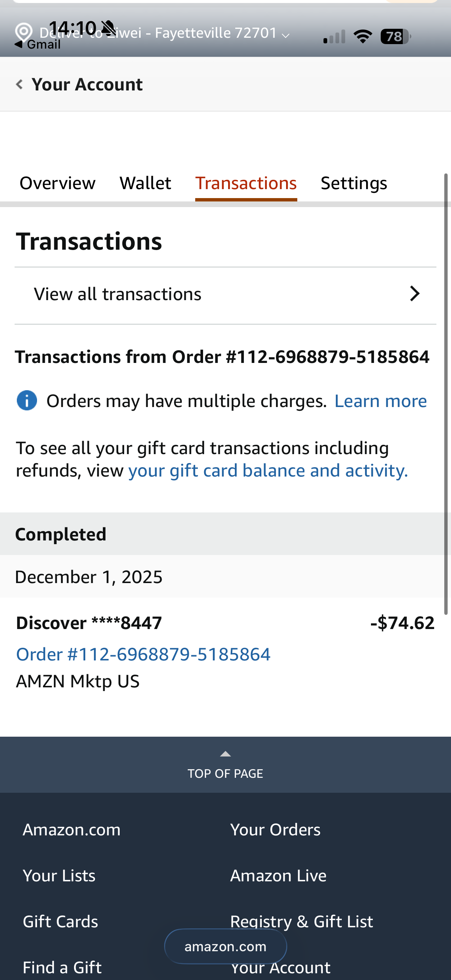Return to Gmail via back arrow
The image size is (451, 980).
(18, 44)
